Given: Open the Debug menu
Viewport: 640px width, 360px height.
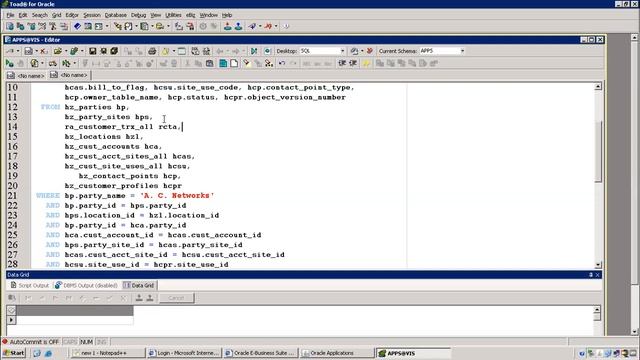Looking at the screenshot, I should [138, 15].
